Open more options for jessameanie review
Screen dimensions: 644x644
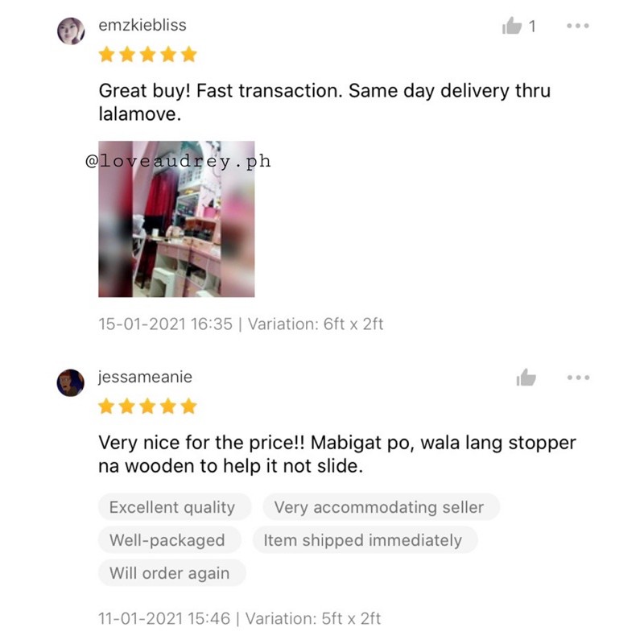pos(578,378)
